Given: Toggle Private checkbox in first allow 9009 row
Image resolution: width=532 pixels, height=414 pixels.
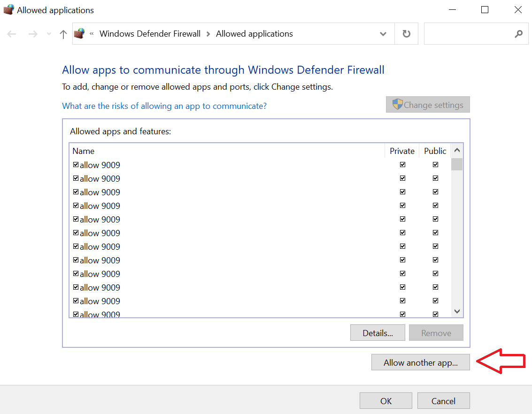Looking at the screenshot, I should (x=402, y=164).
